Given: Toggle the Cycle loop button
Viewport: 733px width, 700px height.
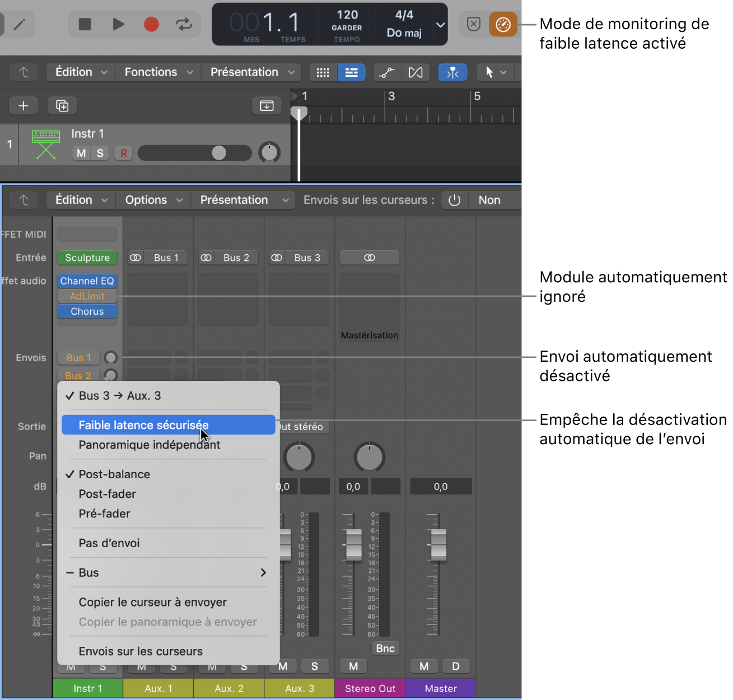Looking at the screenshot, I should tap(184, 24).
